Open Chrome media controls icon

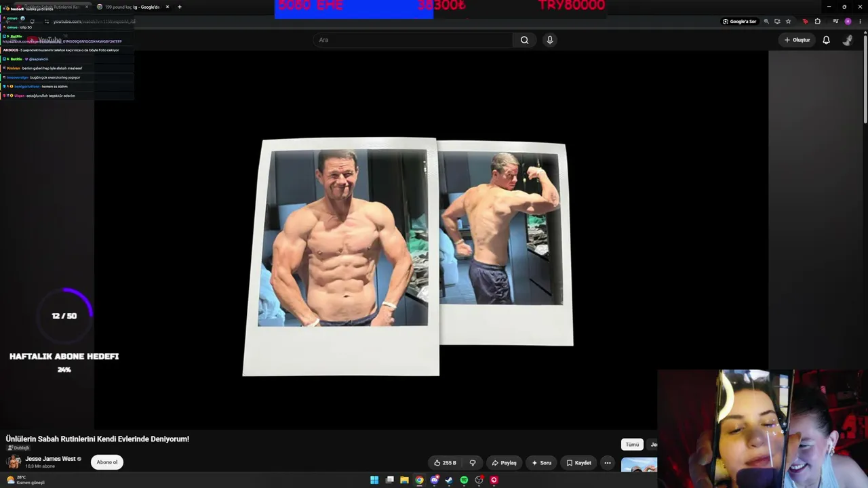(835, 22)
